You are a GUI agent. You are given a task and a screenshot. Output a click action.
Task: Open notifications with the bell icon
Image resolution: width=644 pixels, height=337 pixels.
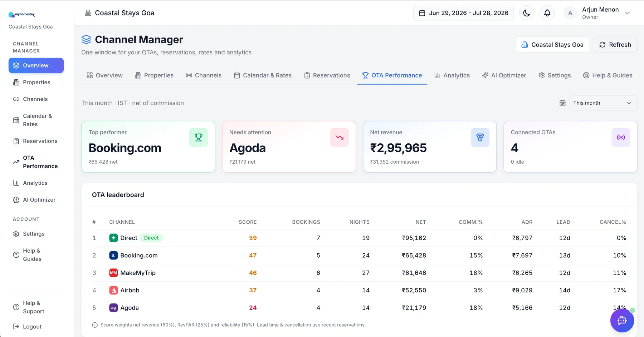point(547,13)
